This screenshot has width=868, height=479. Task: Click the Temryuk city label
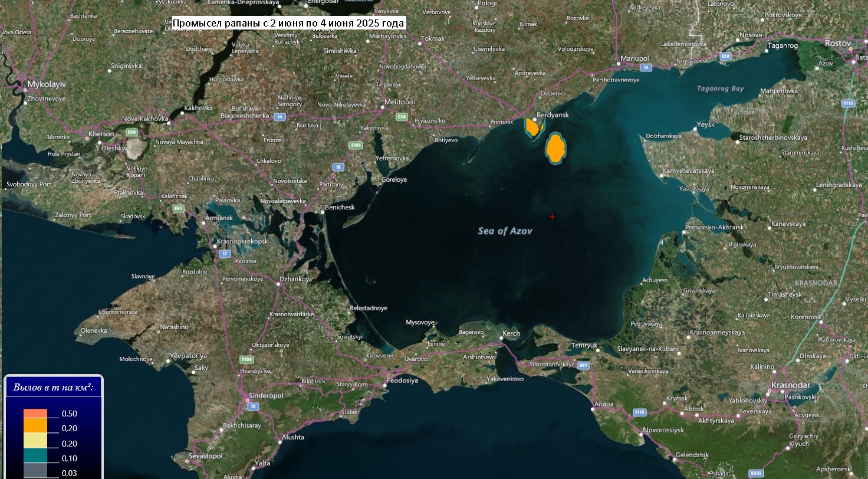click(x=585, y=345)
